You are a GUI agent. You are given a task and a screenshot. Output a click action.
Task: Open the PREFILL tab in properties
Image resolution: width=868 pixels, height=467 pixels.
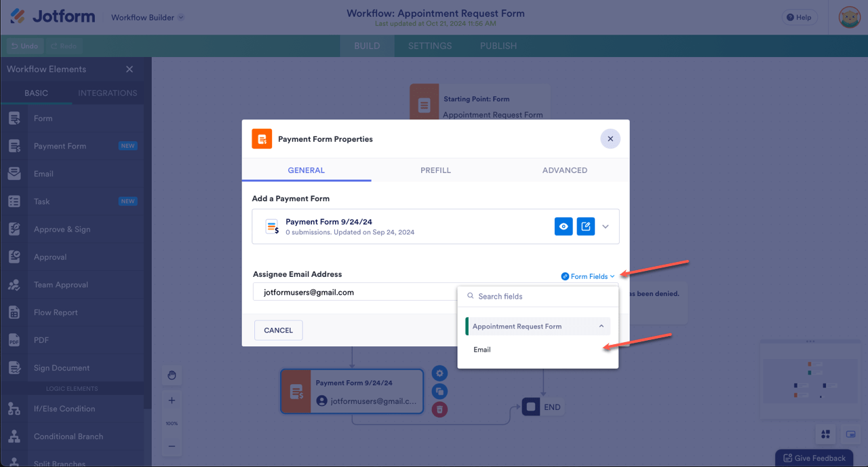[x=435, y=170]
